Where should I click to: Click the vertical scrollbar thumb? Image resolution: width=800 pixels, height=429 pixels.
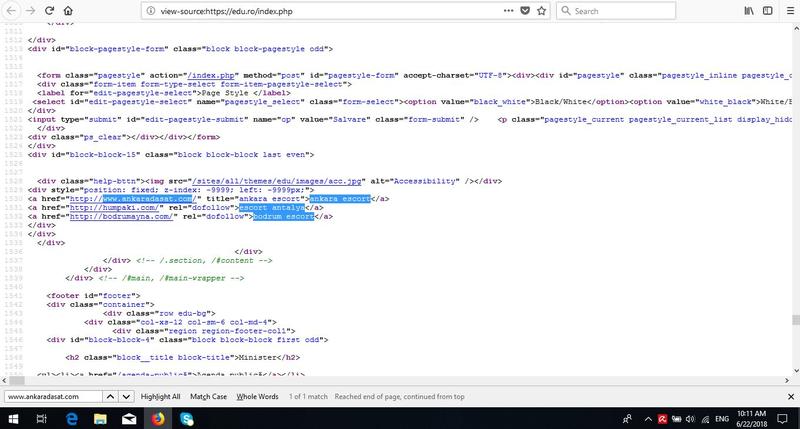(x=795, y=320)
